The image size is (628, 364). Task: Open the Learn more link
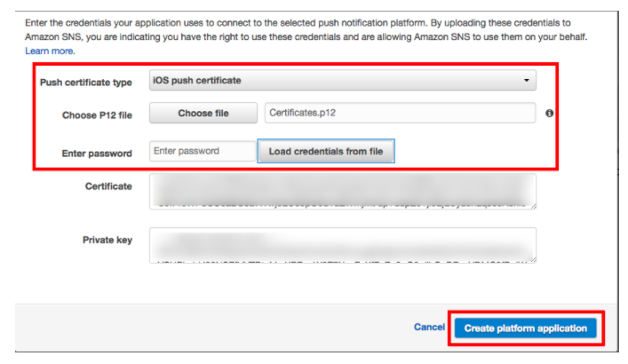pos(50,51)
